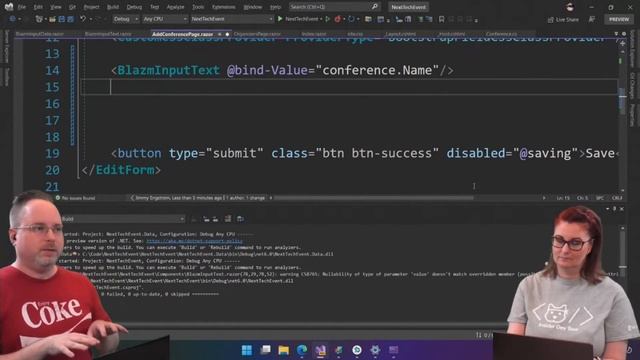Place cursor on empty line 15
Image resolution: width=640 pixels, height=360 pixels.
[x=349, y=87]
